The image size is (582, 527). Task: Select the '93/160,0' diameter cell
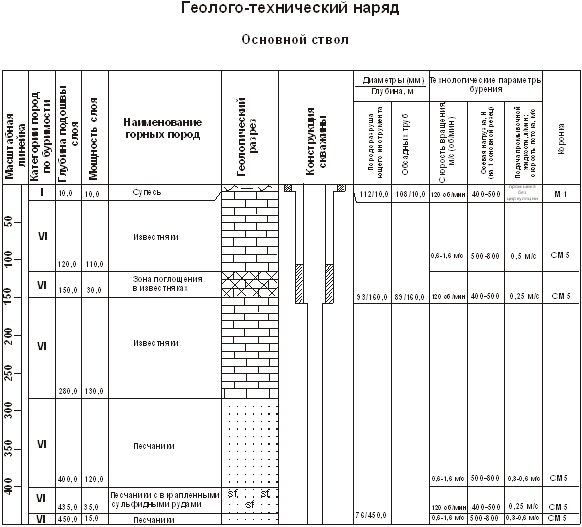pos(372,297)
